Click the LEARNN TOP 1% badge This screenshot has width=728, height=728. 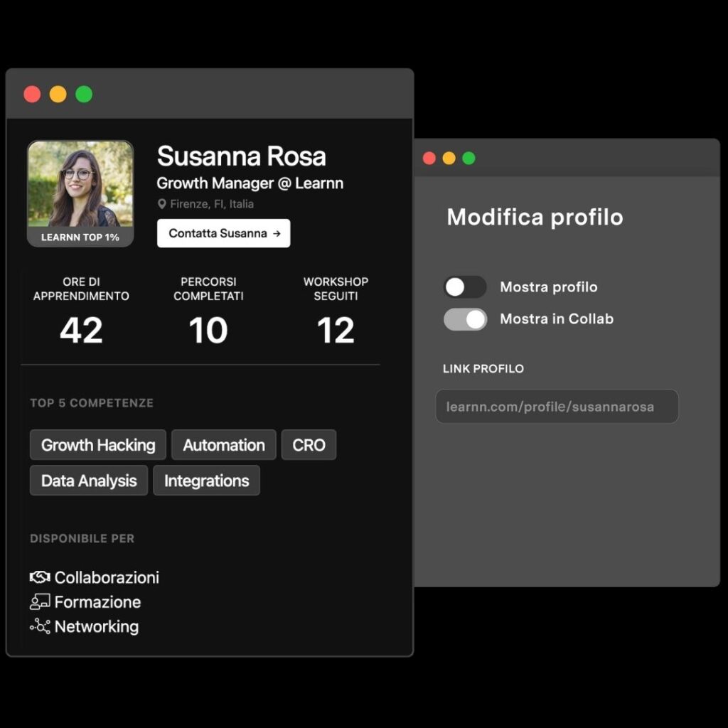point(80,237)
